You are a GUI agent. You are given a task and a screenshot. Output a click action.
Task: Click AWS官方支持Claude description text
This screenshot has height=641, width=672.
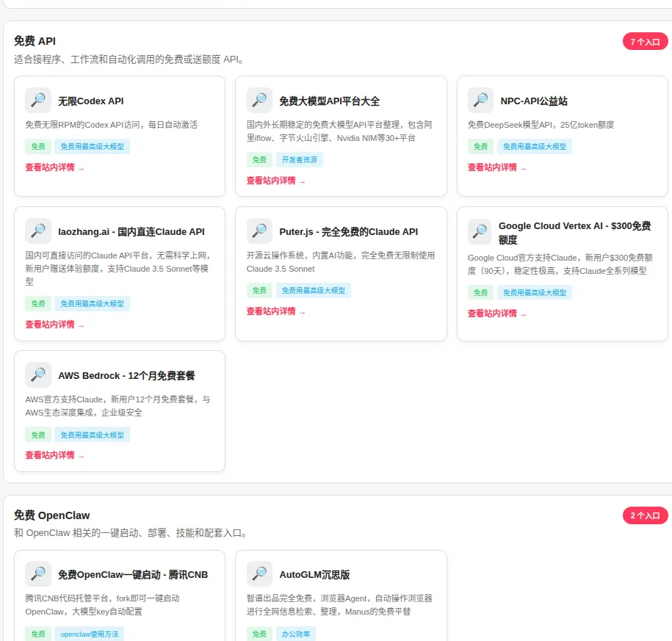click(x=118, y=406)
